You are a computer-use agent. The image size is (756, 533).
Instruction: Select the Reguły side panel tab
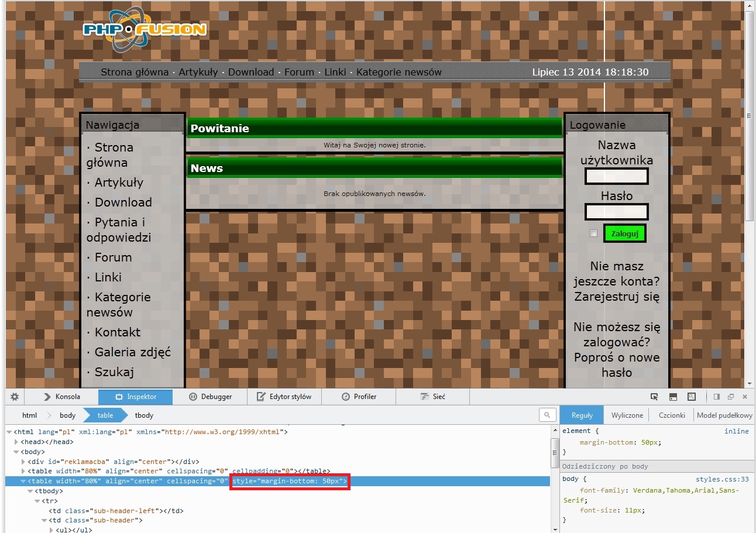582,415
